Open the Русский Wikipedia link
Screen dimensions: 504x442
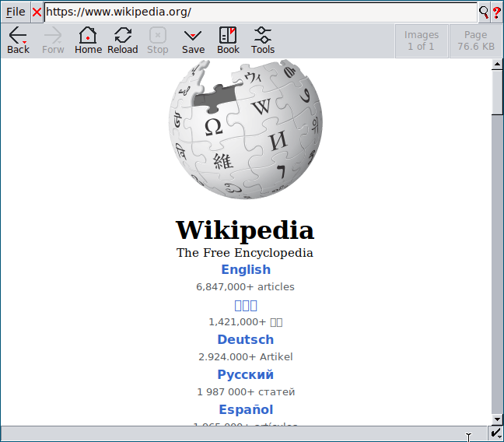(246, 375)
